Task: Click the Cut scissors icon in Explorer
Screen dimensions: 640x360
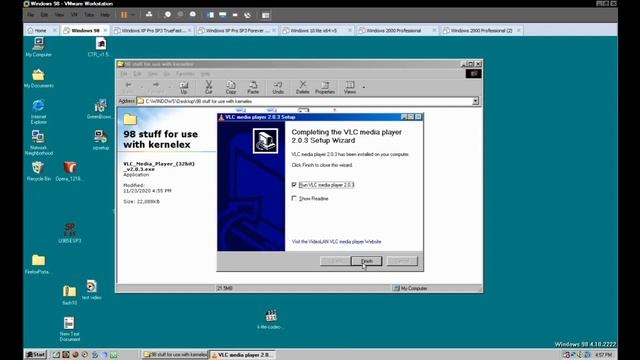Action: [x=209, y=87]
